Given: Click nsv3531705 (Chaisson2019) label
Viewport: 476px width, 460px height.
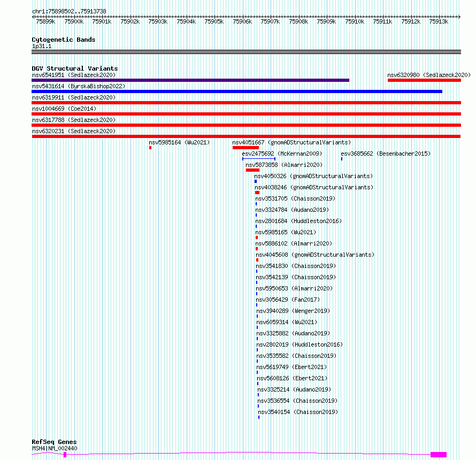Looking at the screenshot, I should (295, 198).
